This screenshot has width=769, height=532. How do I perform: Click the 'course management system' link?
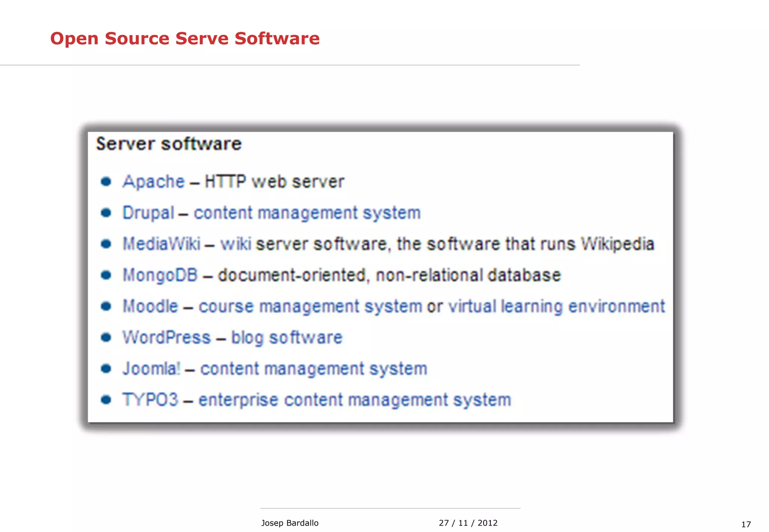(311, 307)
